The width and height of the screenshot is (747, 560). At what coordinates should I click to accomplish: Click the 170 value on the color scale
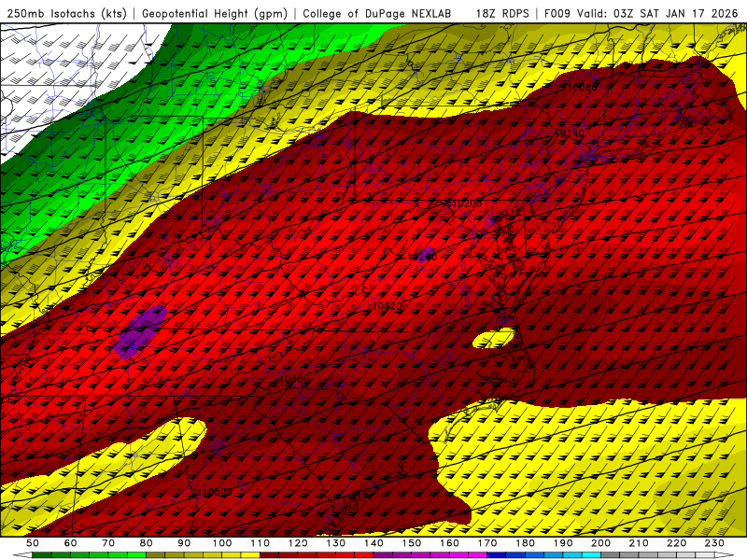coord(486,543)
